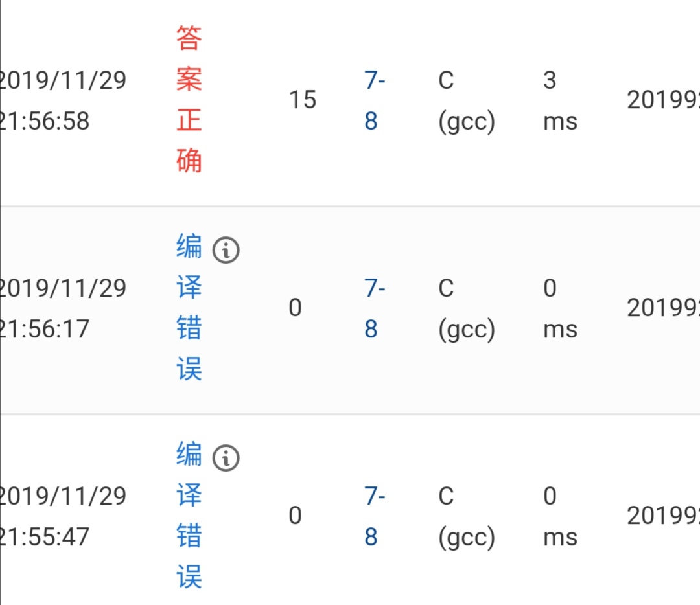Screen dimensions: 700x605
Task: Click C (gcc) compiler in the accepted row
Action: 466,100
